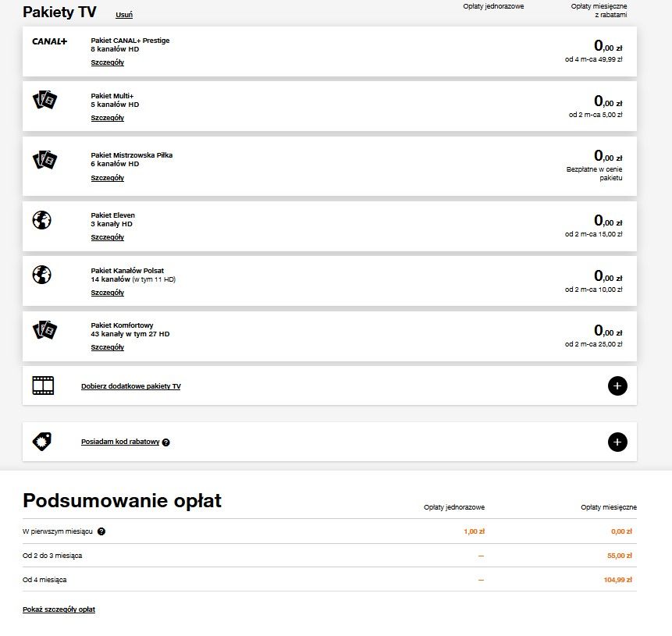Screen dimensions: 672x636
Task: Click the Kanałów Polsat globe icon
Action: [42, 275]
